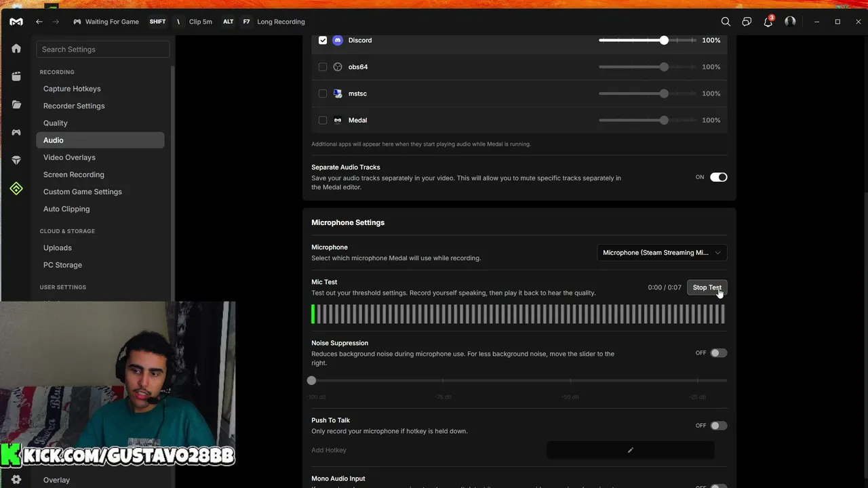The image size is (868, 488).
Task: Edit Push To Talk hotkey with pencil icon
Action: (631, 450)
